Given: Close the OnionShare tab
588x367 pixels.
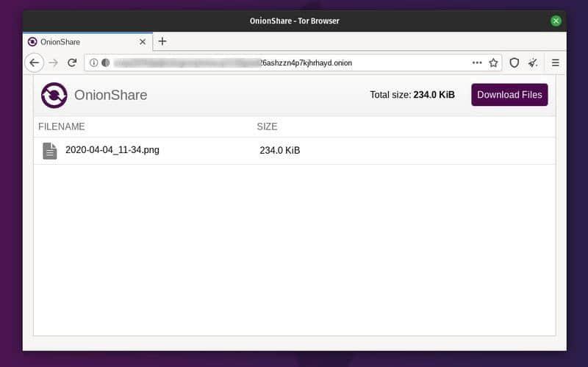Looking at the screenshot, I should pos(143,42).
